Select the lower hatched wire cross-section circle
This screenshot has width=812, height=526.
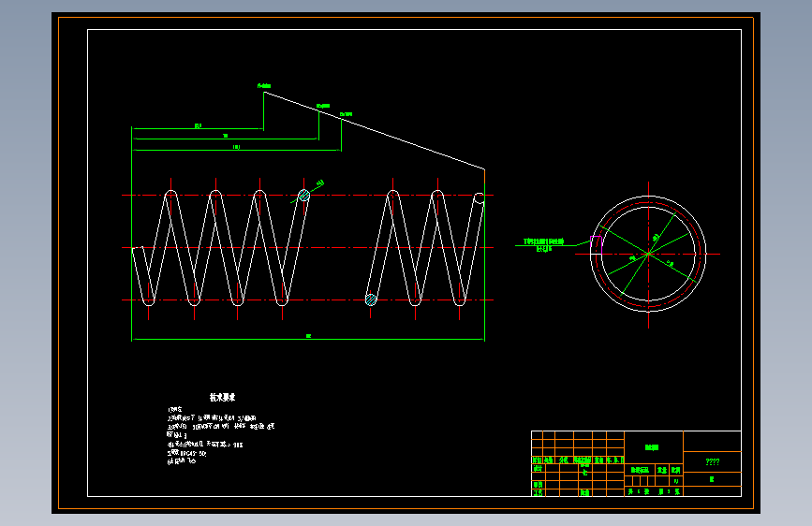[x=371, y=300]
